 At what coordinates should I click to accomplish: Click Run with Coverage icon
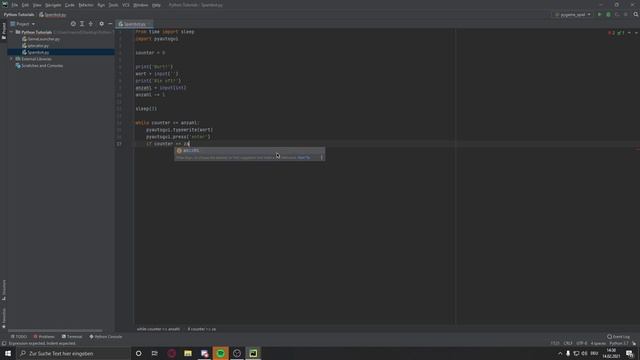tap(617, 15)
